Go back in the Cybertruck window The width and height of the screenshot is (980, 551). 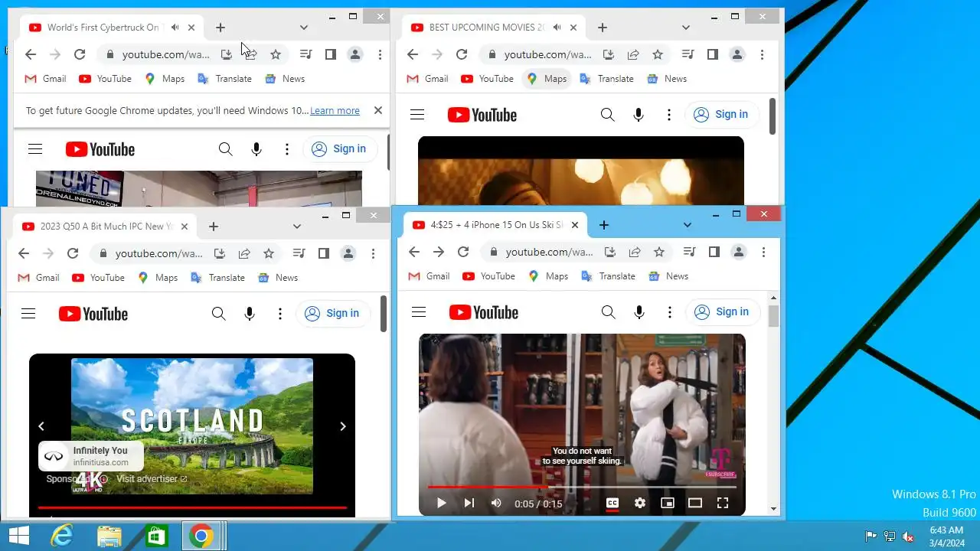pos(31,54)
